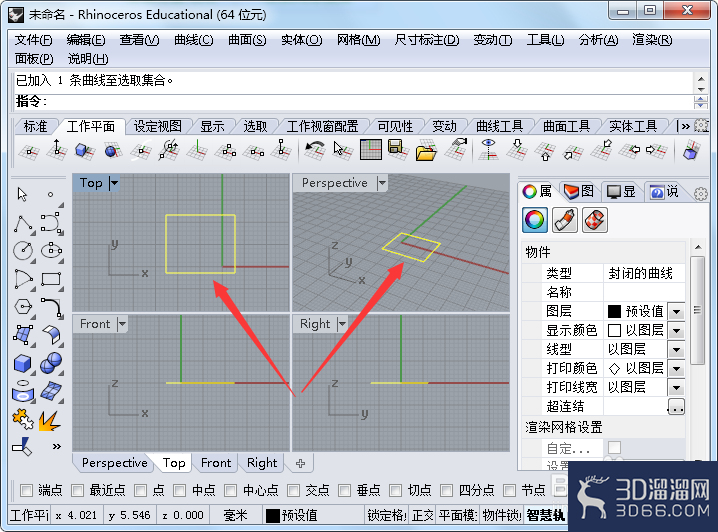Open object properties color wheel icon
Viewport: 718px width, 532px height.
(x=534, y=220)
